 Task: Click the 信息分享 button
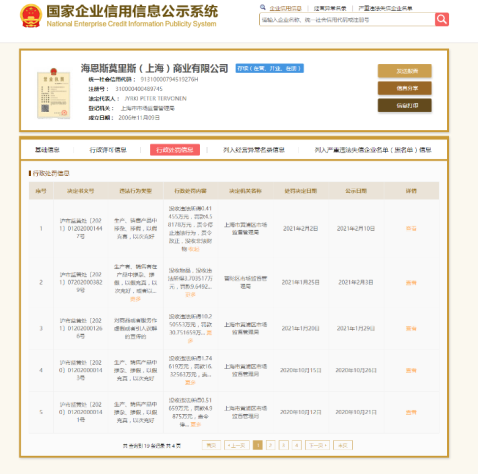[x=405, y=88]
